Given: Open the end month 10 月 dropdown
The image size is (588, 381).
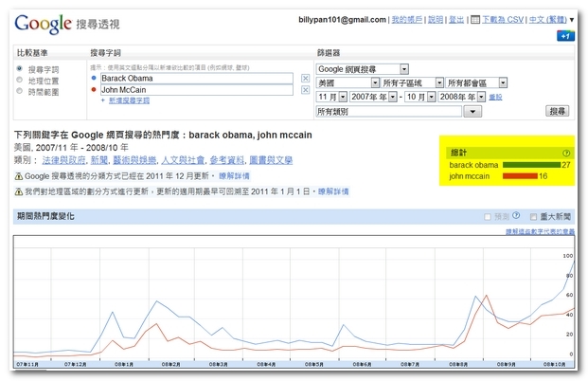Looking at the screenshot, I should click(x=420, y=97).
